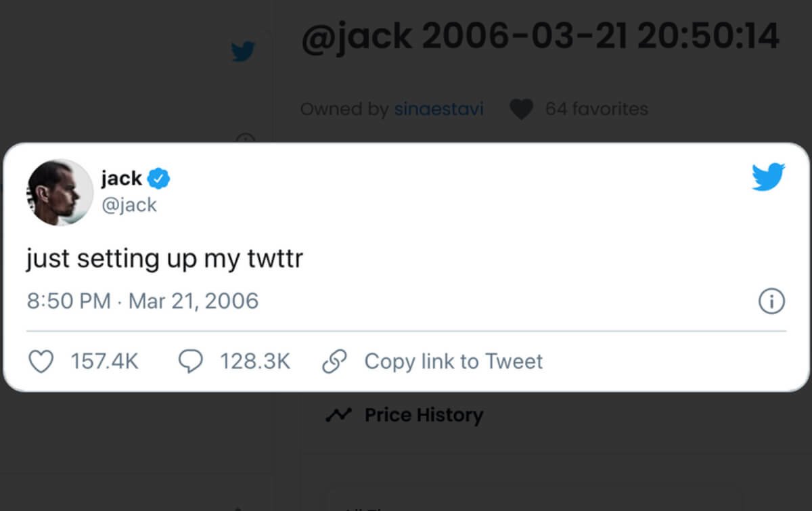Click the 128.3K replies count
This screenshot has width=812, height=511.
pyautogui.click(x=254, y=361)
